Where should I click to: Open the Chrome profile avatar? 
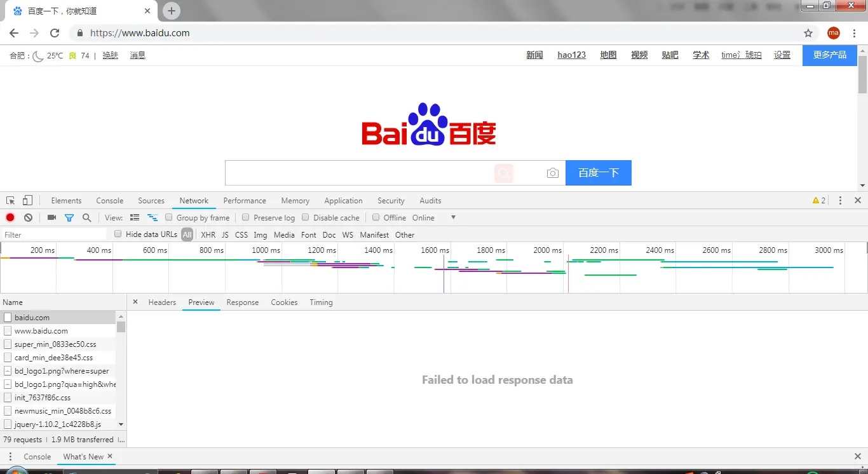(x=834, y=33)
